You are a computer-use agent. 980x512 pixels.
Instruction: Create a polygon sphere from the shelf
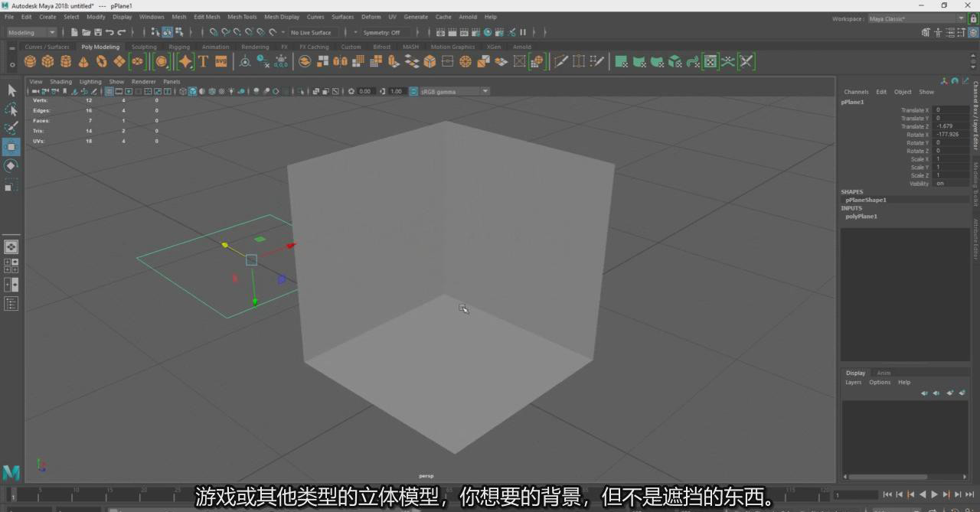30,61
